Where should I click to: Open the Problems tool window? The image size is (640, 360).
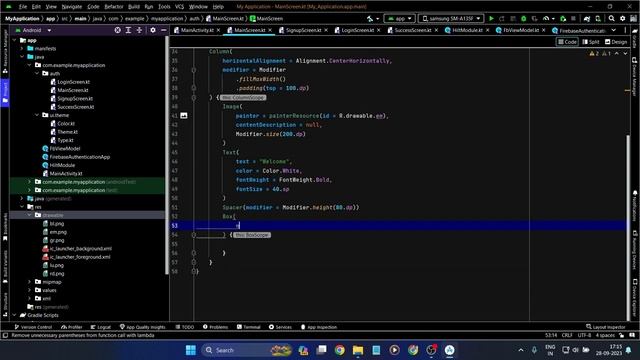click(x=216, y=327)
